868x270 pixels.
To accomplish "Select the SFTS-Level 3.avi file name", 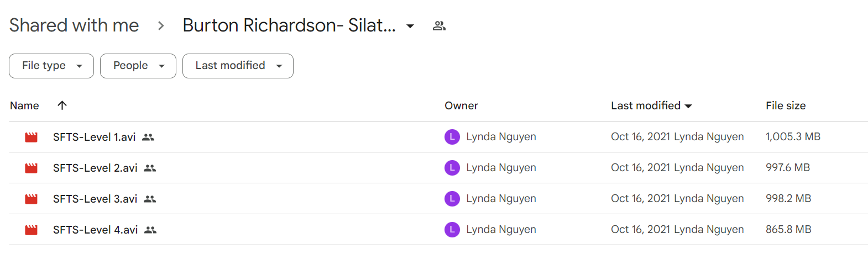I will click(x=95, y=199).
